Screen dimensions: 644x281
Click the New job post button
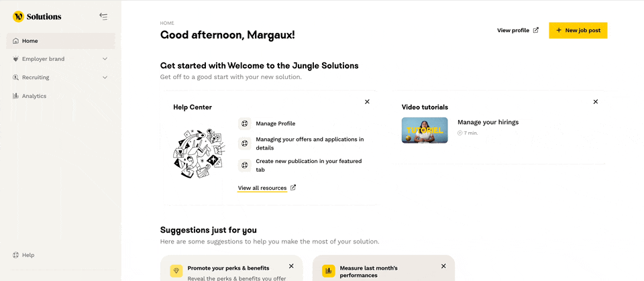578,30
